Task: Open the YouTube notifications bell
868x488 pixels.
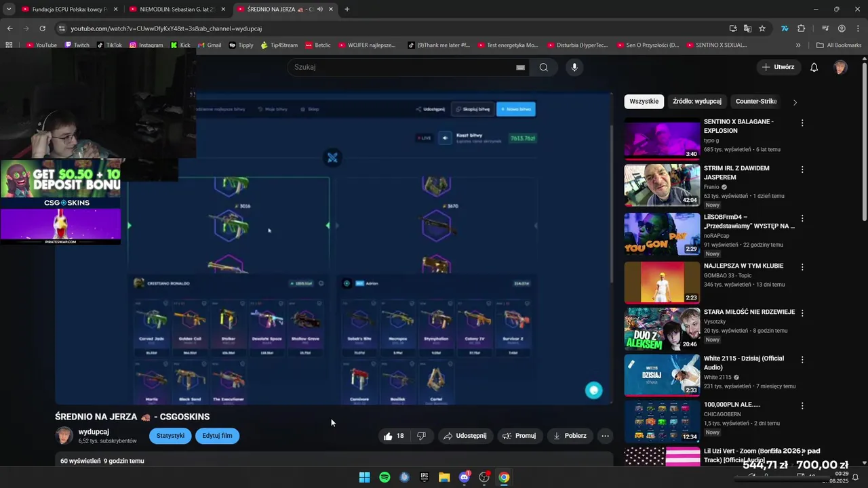Action: click(814, 67)
